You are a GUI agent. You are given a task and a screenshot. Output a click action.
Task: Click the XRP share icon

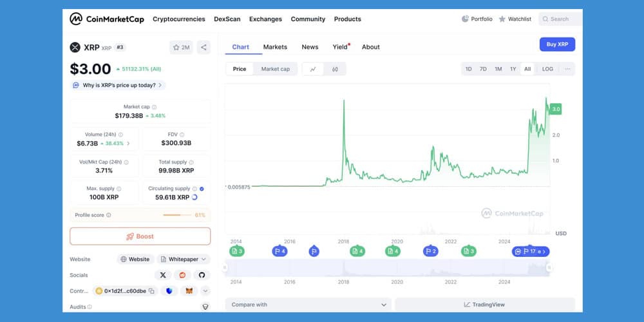click(x=204, y=47)
